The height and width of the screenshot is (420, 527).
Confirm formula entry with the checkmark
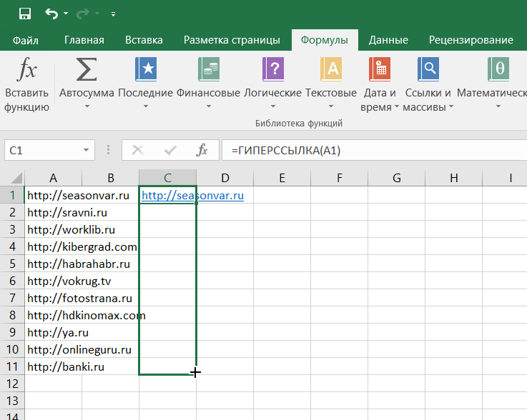coord(170,150)
